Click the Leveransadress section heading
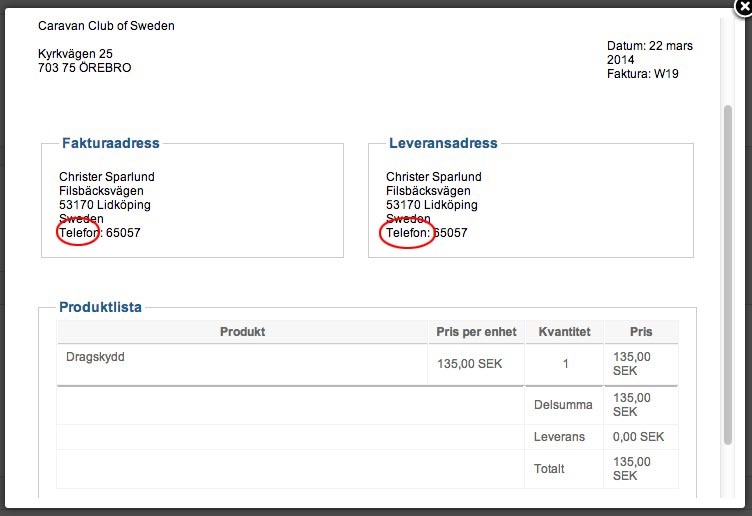Screen dimensions: 752x516 coord(441,143)
